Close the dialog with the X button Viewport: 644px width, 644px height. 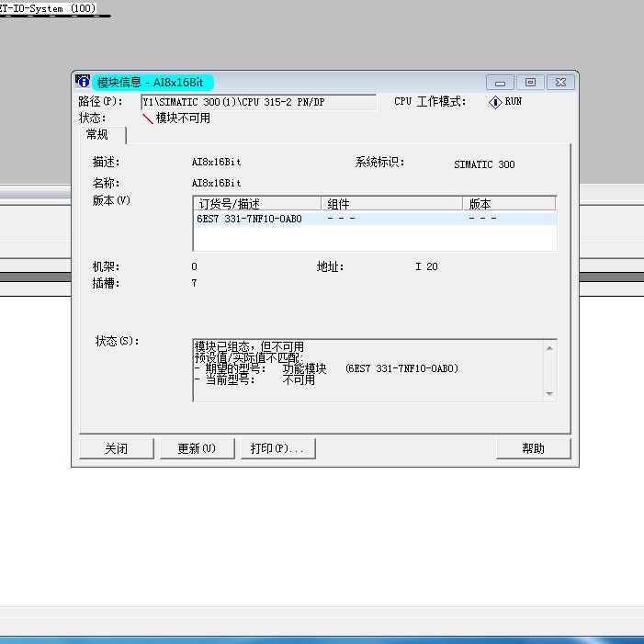(560, 83)
